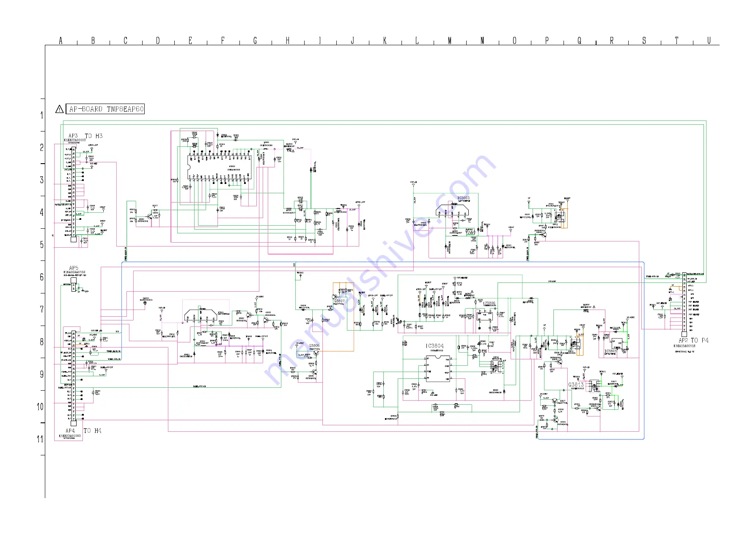Viewport: 756px width, 534px height.
Task: Click row number 11 in the left ruler
Action: click(x=40, y=439)
